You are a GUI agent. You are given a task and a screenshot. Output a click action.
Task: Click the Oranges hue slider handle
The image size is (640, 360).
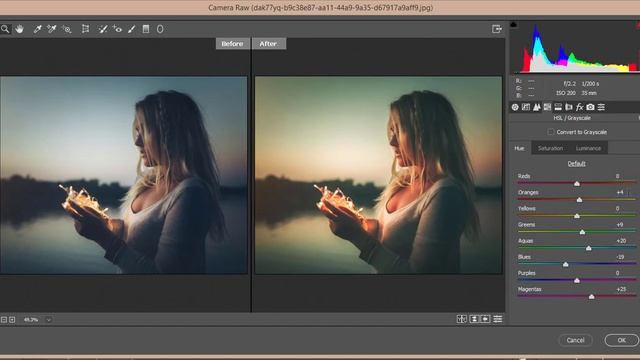pyautogui.click(x=579, y=200)
